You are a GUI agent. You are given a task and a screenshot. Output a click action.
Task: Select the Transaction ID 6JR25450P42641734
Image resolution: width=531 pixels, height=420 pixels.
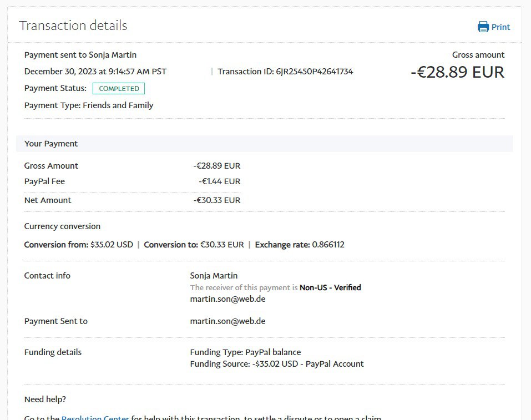pos(314,72)
